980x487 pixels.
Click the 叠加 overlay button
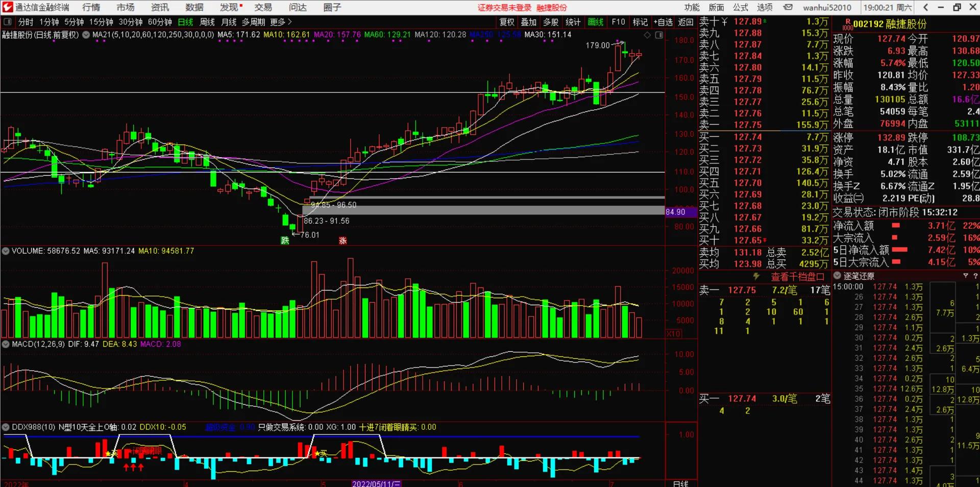tap(529, 22)
